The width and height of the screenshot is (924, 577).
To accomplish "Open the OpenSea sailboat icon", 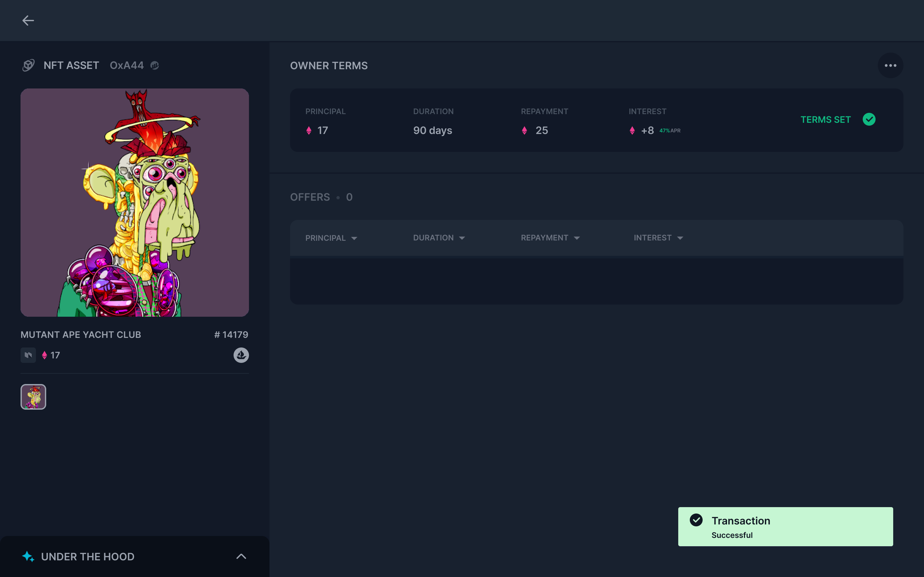I will 241,355.
